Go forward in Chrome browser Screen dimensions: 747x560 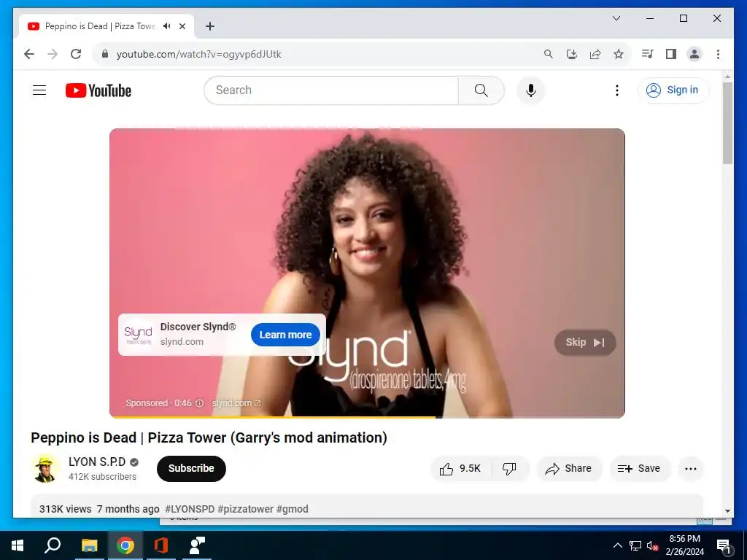click(x=53, y=54)
